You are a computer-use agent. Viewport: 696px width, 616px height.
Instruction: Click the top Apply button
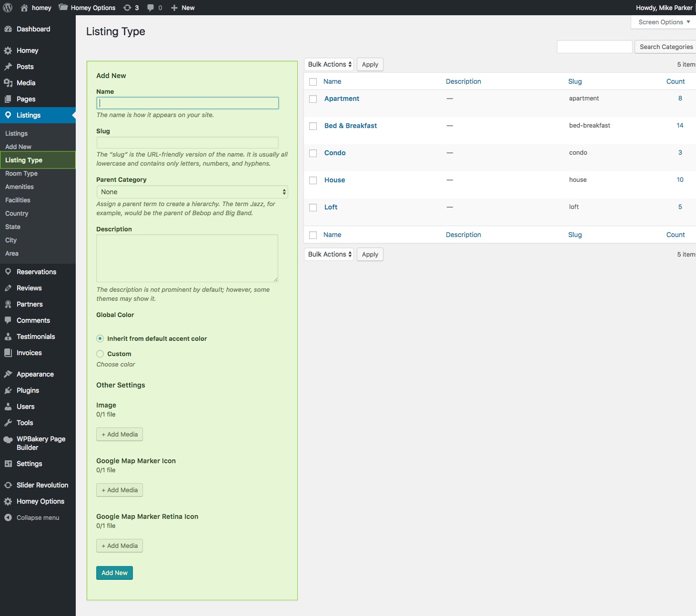point(370,64)
